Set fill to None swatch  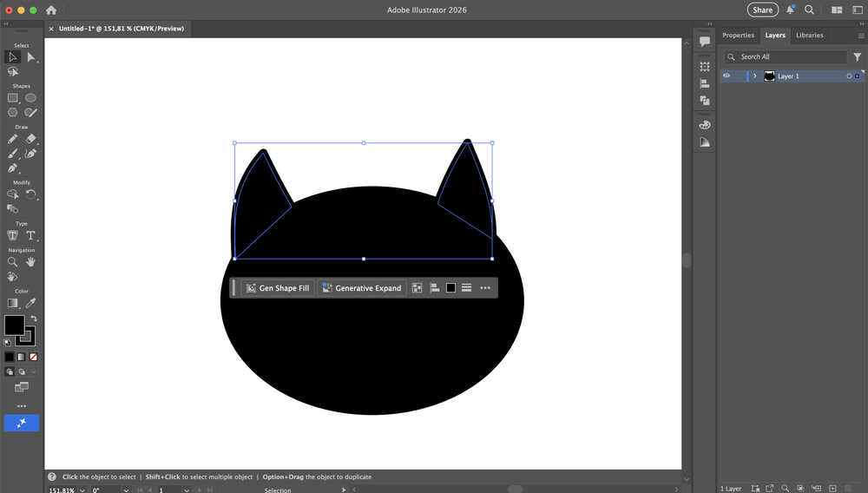coord(33,357)
